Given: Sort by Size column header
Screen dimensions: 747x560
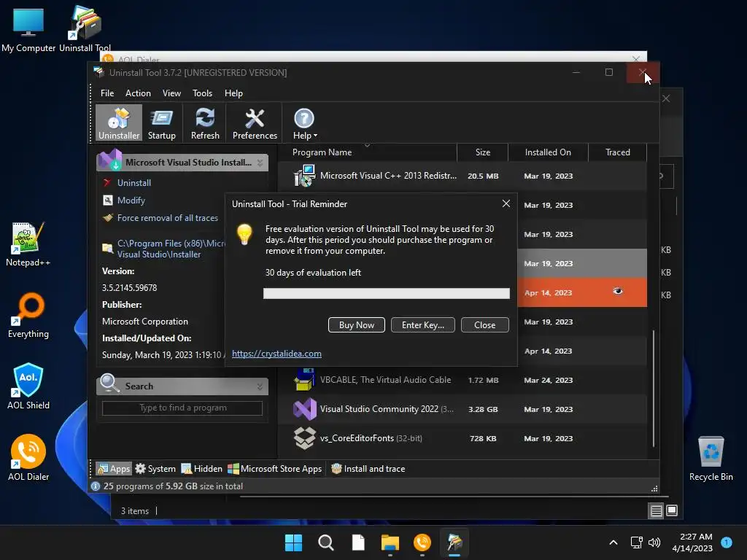Looking at the screenshot, I should point(483,152).
